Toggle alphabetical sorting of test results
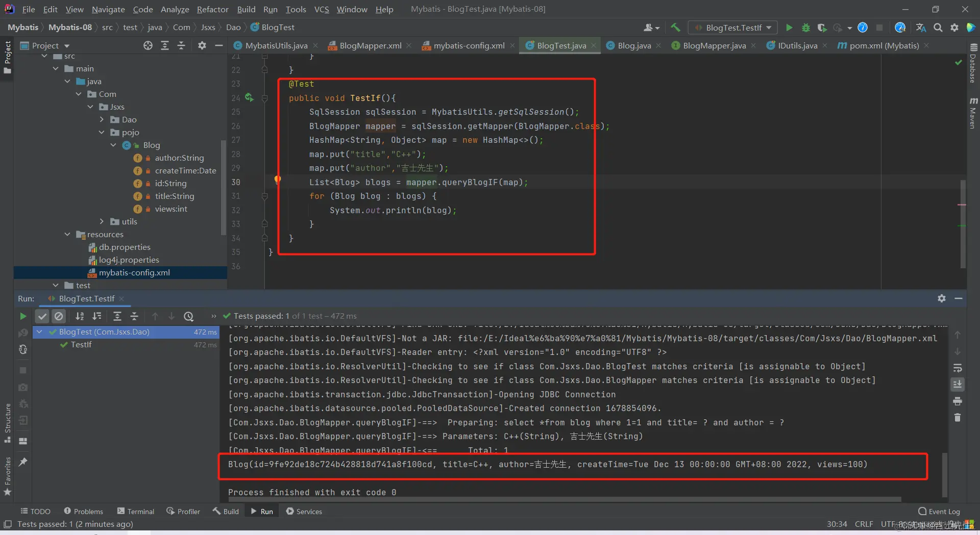The image size is (980, 535). 80,316
